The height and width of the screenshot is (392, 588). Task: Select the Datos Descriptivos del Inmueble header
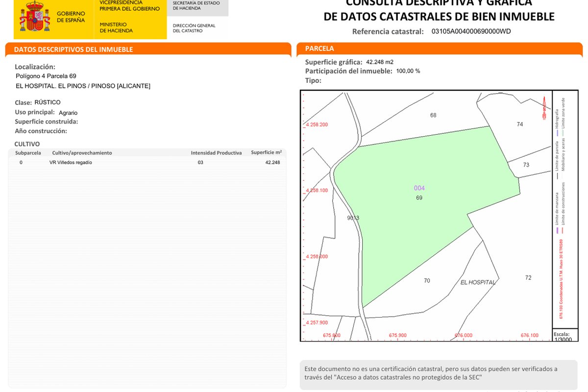pyautogui.click(x=73, y=49)
